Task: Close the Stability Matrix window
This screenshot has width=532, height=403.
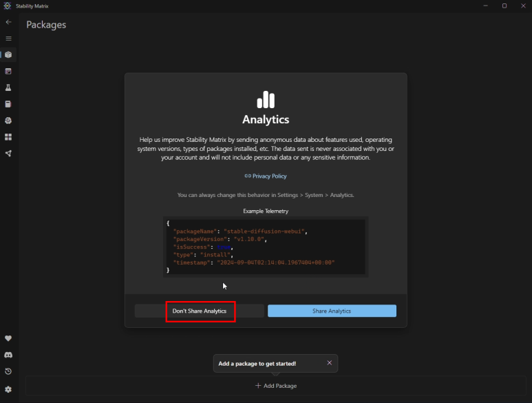Action: 523,6
